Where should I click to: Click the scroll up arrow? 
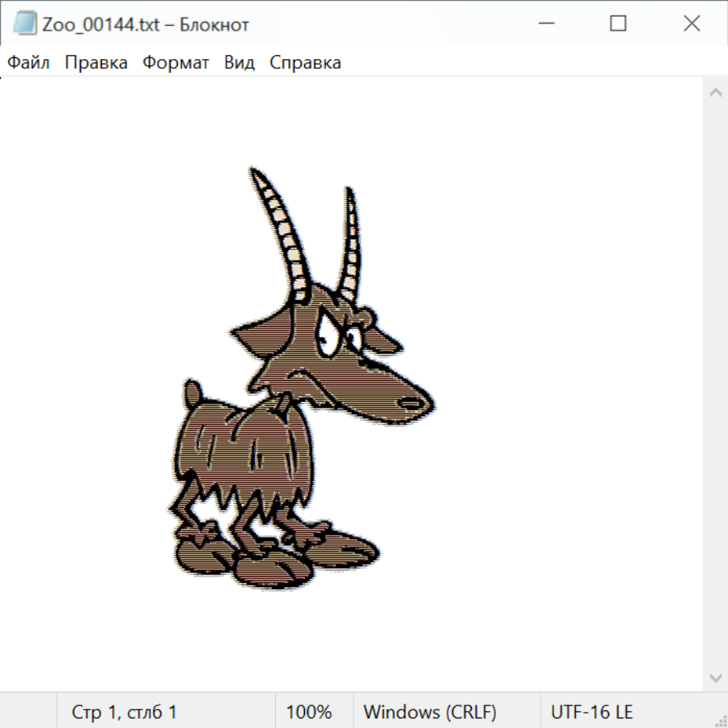pyautogui.click(x=715, y=93)
